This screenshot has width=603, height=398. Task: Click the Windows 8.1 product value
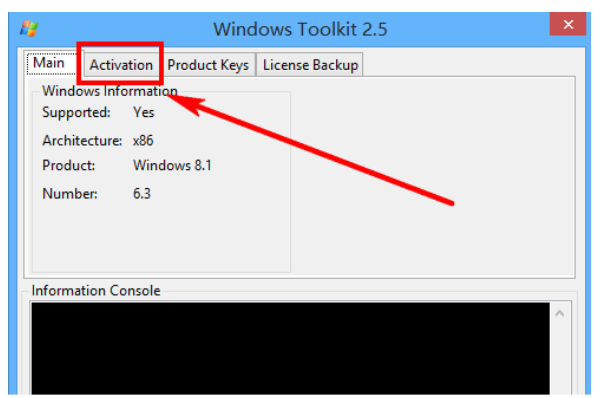[x=172, y=165]
